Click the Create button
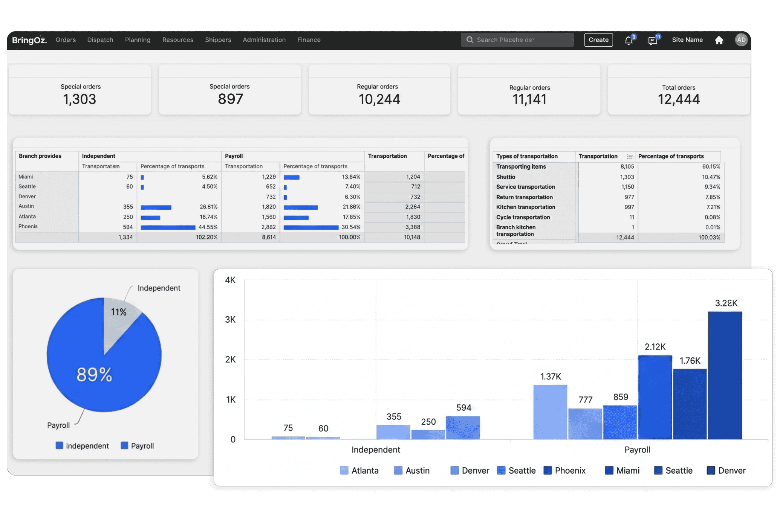This screenshot has width=780, height=532. click(x=598, y=40)
